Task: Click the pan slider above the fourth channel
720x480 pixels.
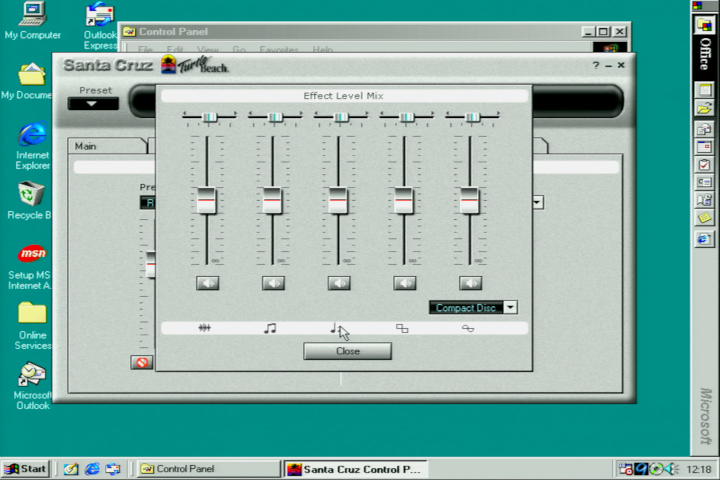Action: [406, 117]
